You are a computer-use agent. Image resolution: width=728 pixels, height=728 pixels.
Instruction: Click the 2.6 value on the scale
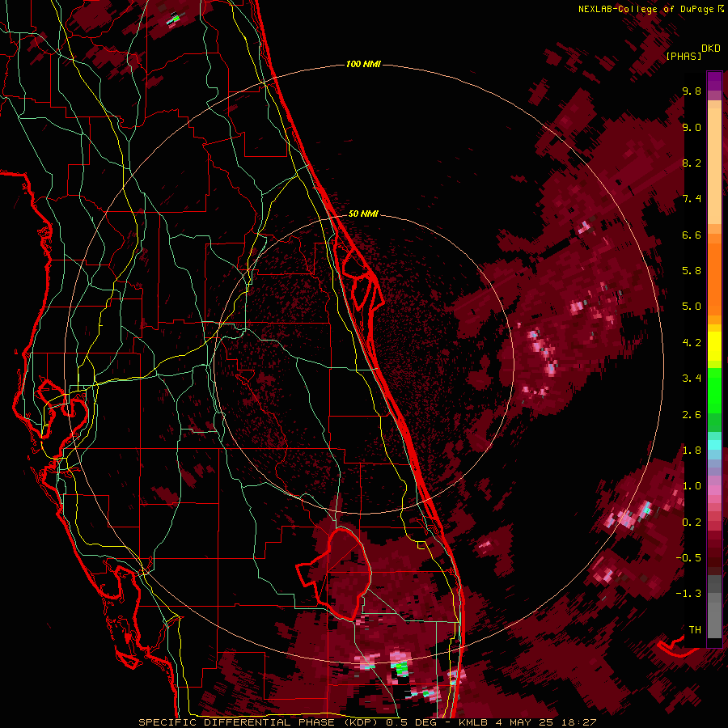coord(692,415)
